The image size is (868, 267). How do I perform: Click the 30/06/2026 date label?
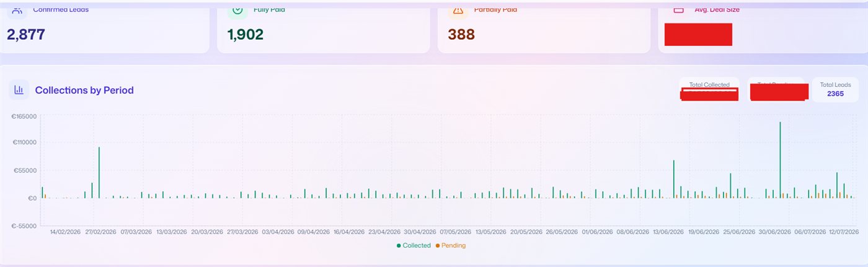point(774,232)
